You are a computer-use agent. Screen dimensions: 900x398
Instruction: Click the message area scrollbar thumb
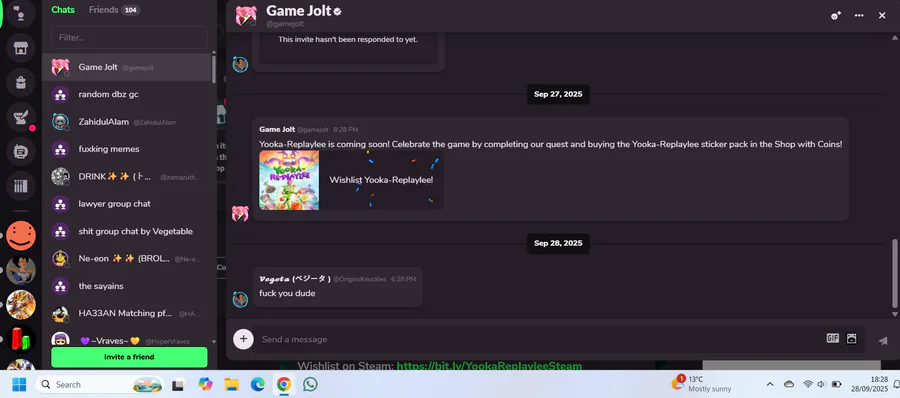894,273
